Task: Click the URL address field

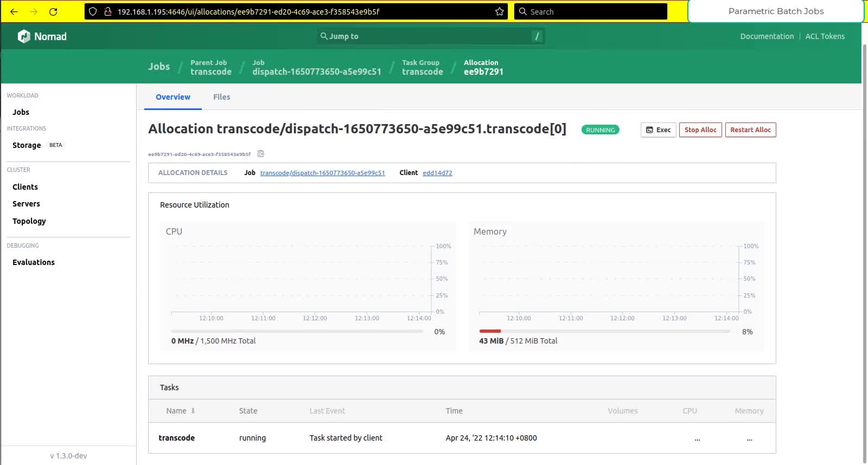Action: point(296,11)
